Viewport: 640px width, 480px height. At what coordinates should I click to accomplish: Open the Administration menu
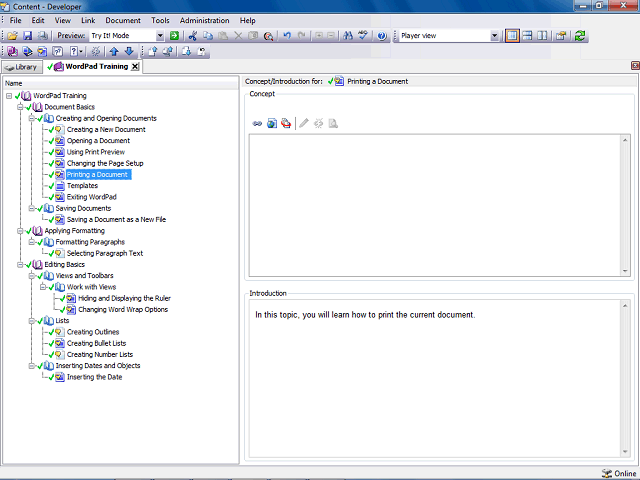tap(204, 20)
